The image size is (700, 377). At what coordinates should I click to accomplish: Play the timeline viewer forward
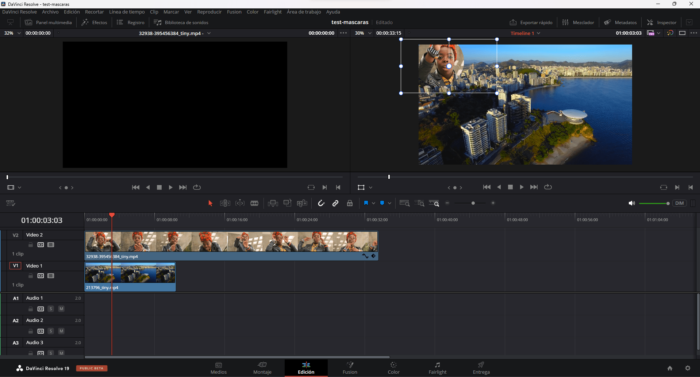[x=521, y=187]
